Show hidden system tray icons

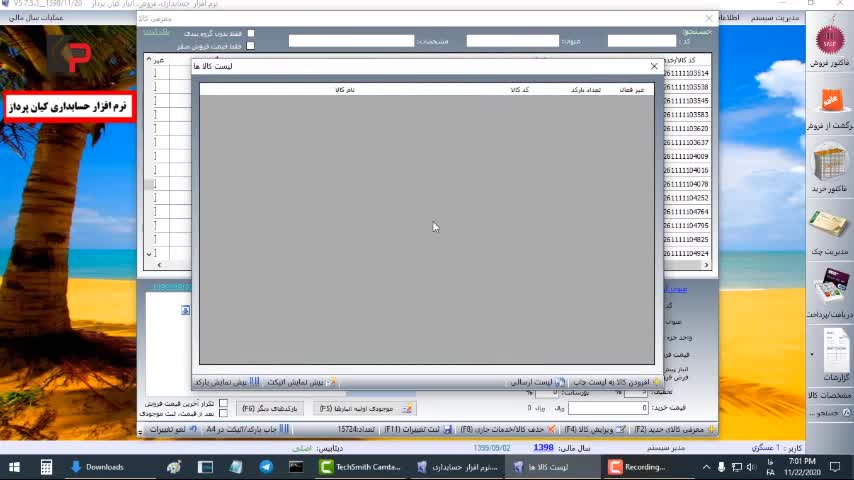pyautogui.click(x=706, y=467)
